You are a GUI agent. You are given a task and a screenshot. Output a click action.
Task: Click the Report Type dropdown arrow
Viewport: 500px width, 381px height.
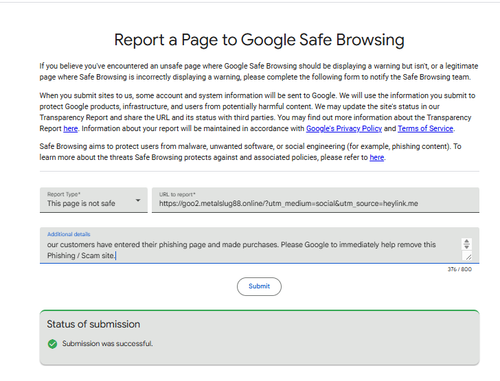click(x=138, y=200)
